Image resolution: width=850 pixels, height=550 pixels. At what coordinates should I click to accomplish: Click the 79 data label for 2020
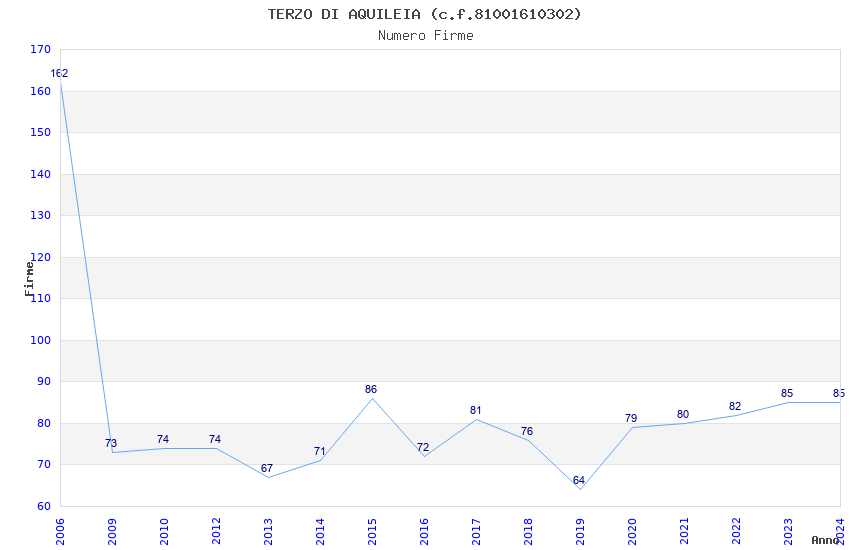coord(631,418)
